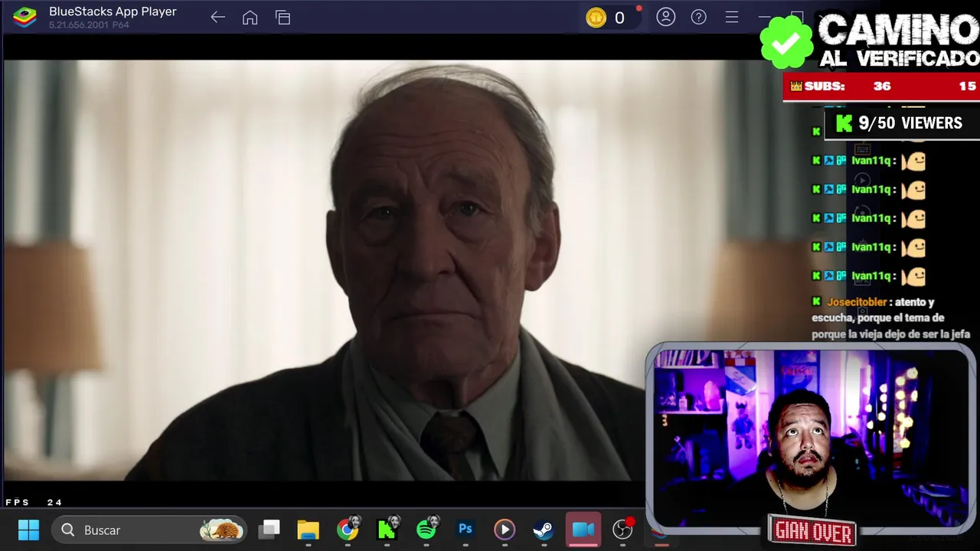Open Steam from the taskbar
The height and width of the screenshot is (551, 980).
click(x=544, y=530)
